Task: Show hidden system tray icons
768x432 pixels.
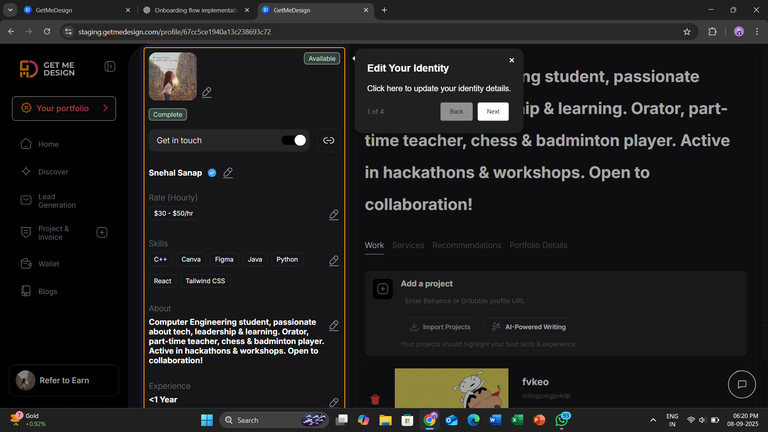Action: point(652,420)
